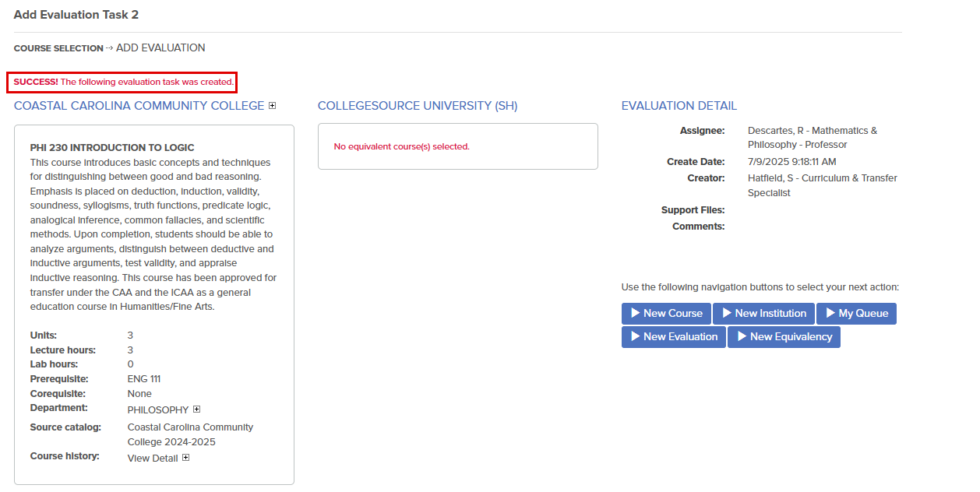Click the New Equivalency button
Viewport: 980px width, 492px height.
(x=784, y=337)
